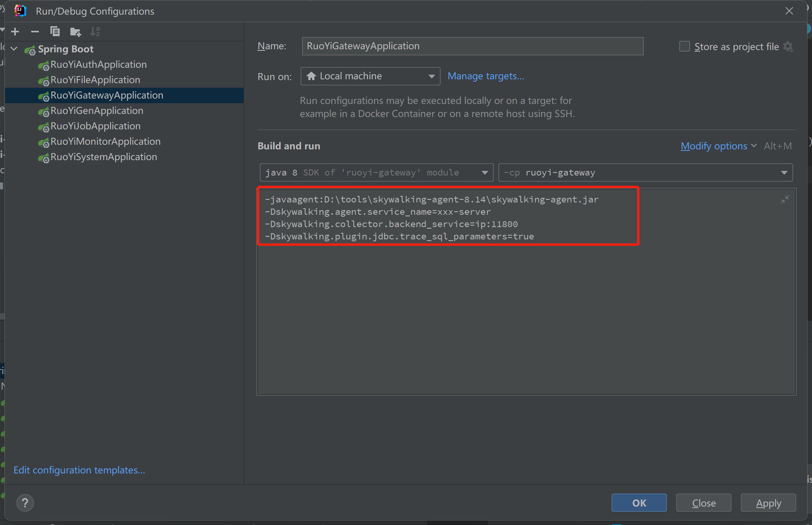Click the Help question mark button
This screenshot has height=525, width=812.
(x=25, y=503)
